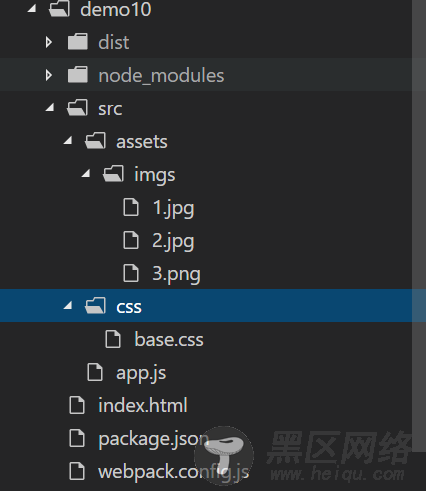Click the dist closed-folder icon
The width and height of the screenshot is (426, 491).
[78, 41]
